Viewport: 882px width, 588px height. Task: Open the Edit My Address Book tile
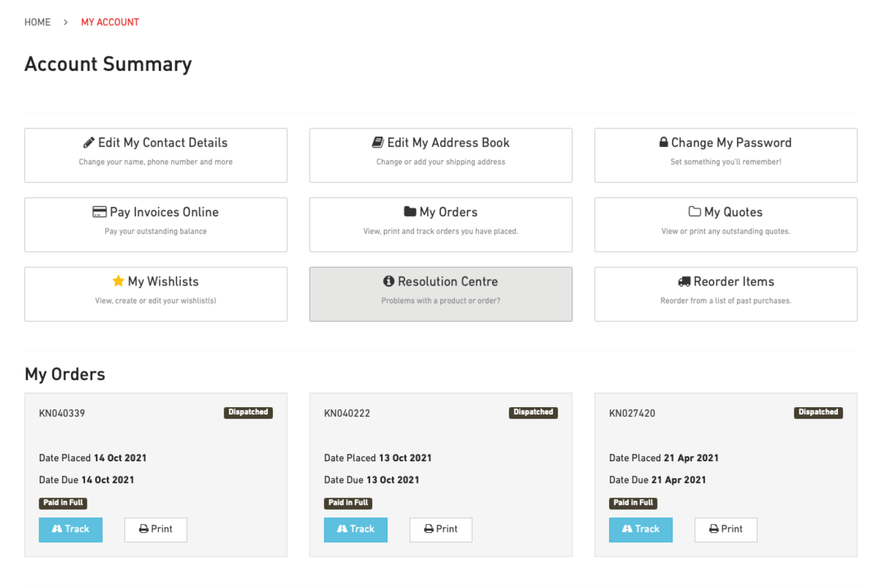[441, 155]
